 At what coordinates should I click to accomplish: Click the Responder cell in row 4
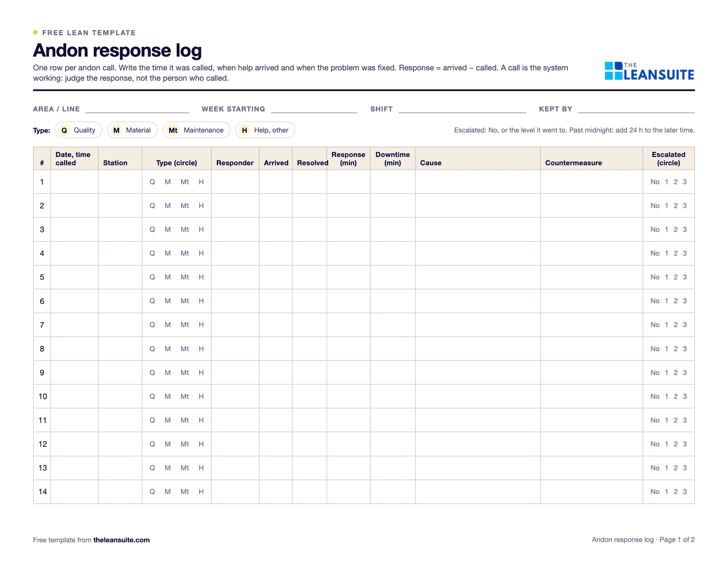(x=235, y=253)
